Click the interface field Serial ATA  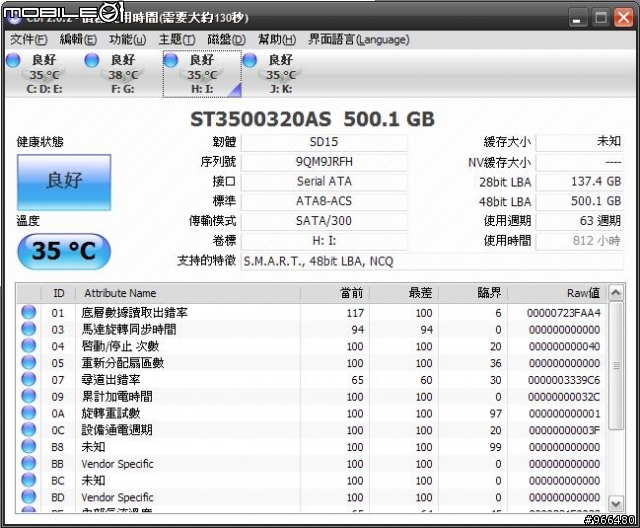(324, 182)
